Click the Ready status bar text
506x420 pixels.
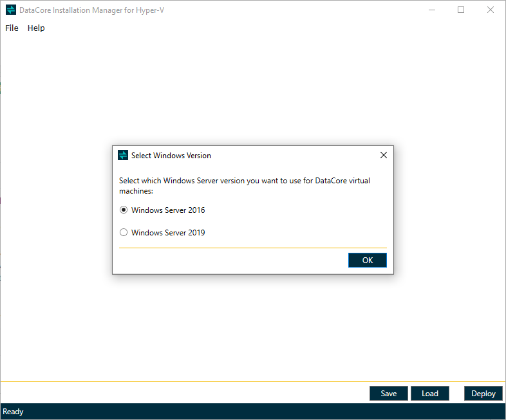click(x=14, y=412)
